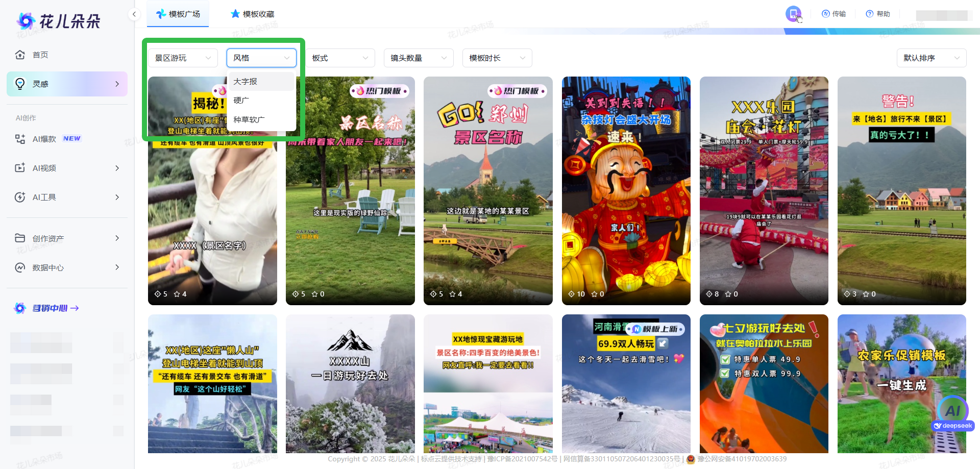Click the AI工具 sidebar icon

point(20,197)
